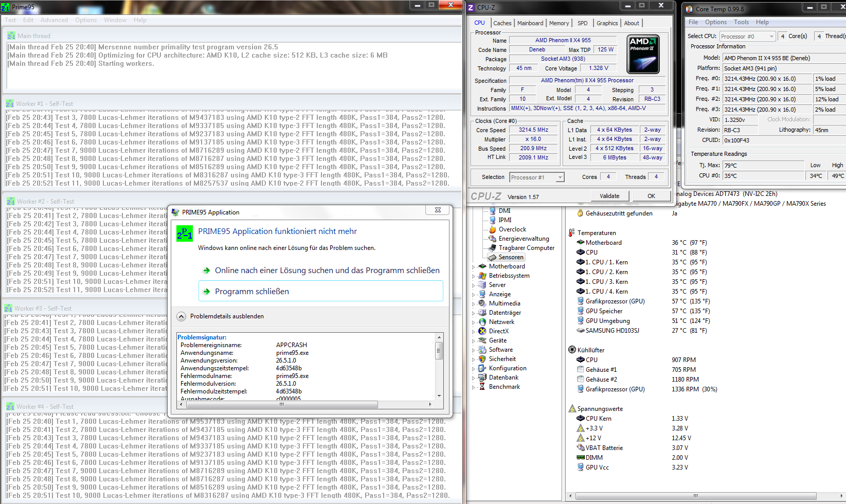Expand the Anzeige tree node
Screen dimensions: 846x504
coord(474,294)
